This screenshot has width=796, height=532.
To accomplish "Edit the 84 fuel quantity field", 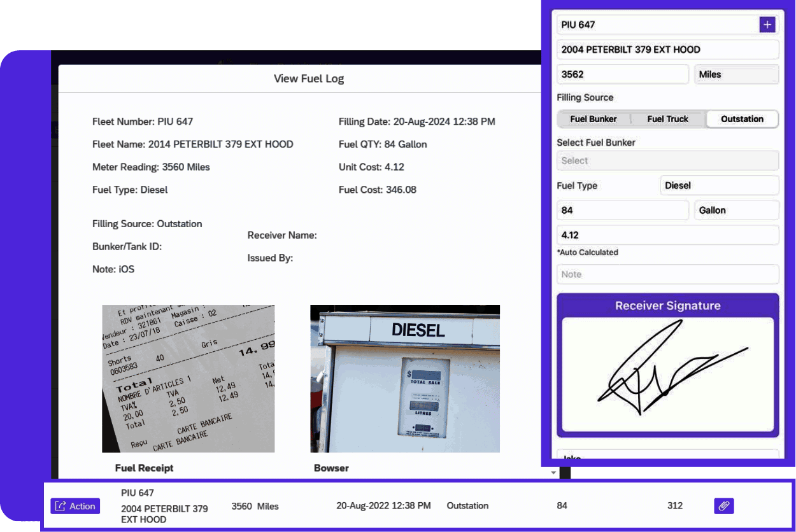I will click(x=622, y=210).
